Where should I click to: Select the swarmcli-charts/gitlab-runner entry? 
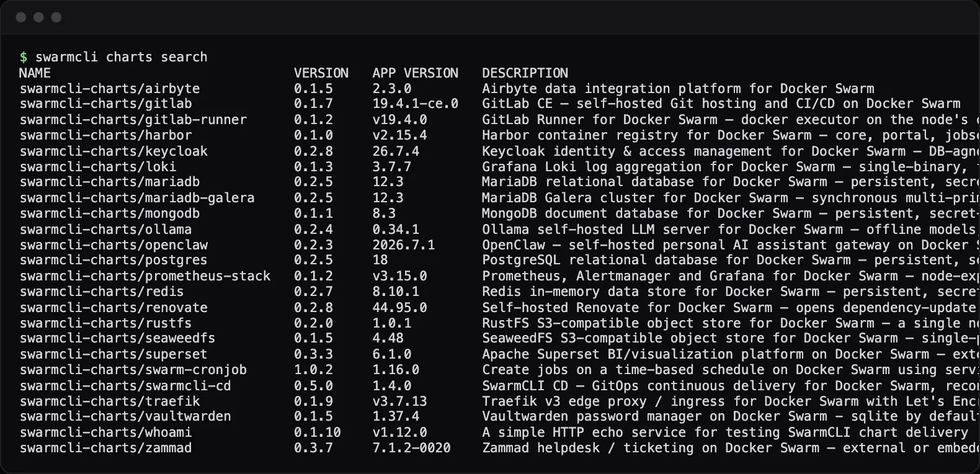point(133,120)
